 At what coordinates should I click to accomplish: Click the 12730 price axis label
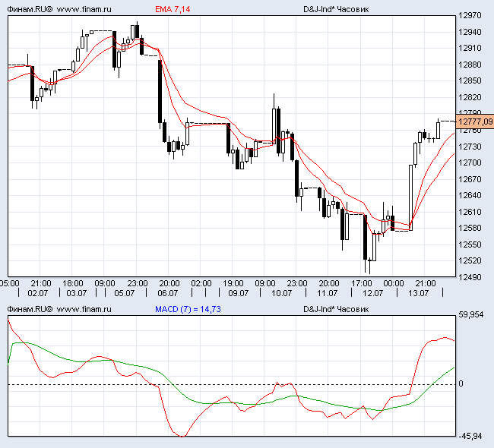tap(470, 147)
